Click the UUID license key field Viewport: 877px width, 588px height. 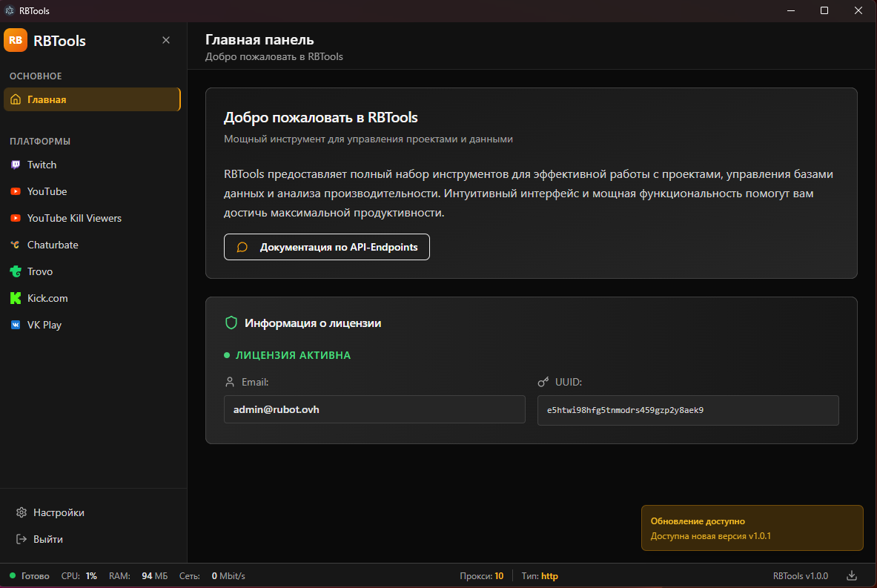point(687,410)
